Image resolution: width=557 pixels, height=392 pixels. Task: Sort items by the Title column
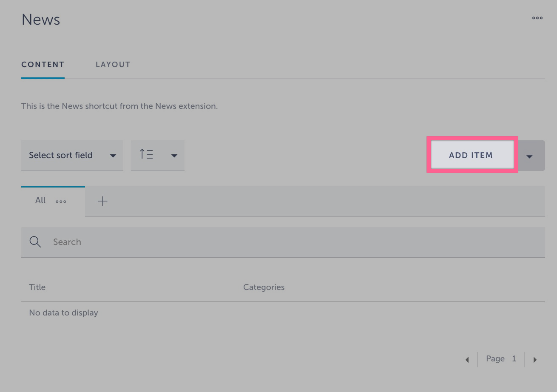37,287
